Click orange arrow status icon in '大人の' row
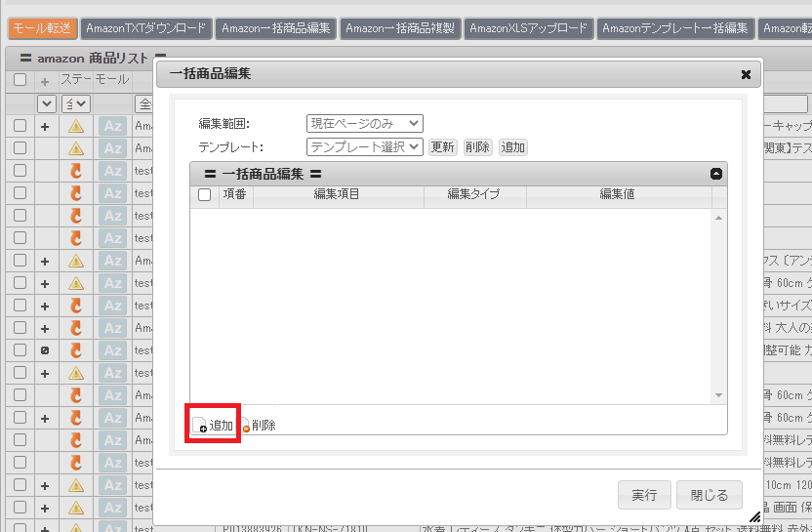 76,328
